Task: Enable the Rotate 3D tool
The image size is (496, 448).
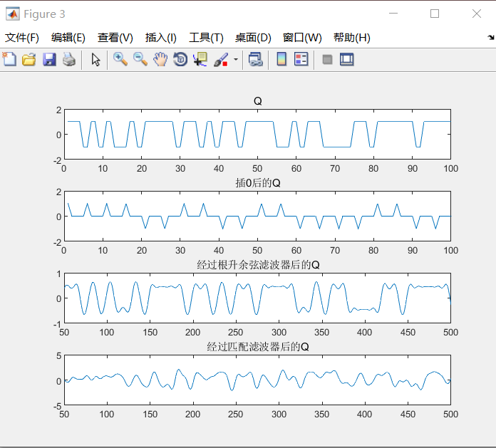Action: [x=180, y=59]
